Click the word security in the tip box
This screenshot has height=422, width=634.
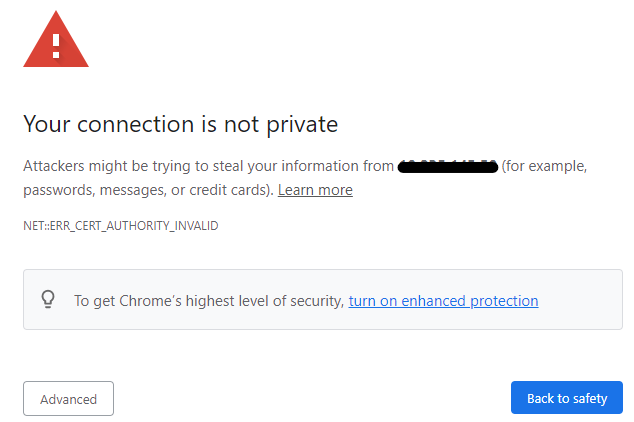(313, 301)
